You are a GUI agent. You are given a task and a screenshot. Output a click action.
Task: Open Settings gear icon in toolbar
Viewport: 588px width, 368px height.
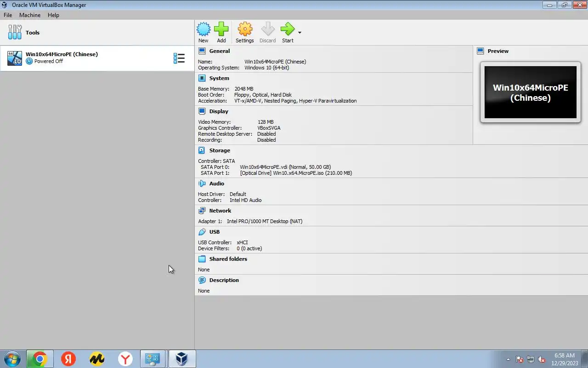[x=245, y=29]
